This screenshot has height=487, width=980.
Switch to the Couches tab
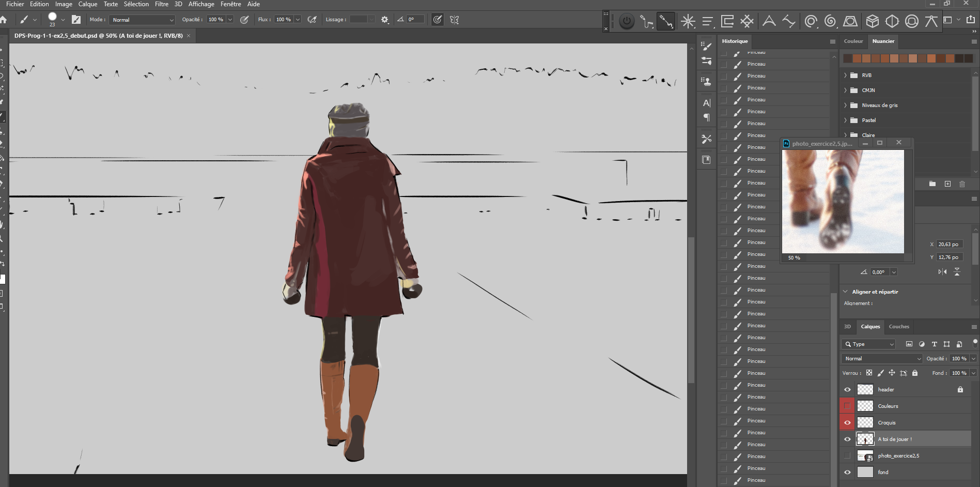[899, 327]
